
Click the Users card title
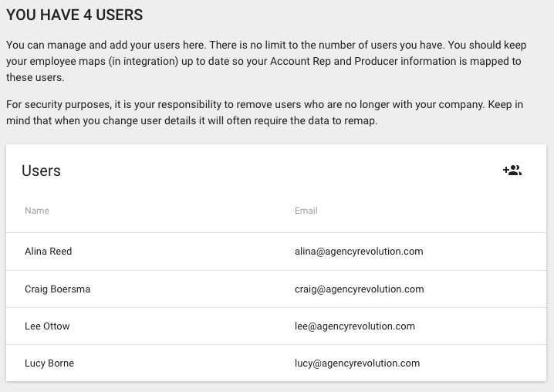tap(41, 171)
